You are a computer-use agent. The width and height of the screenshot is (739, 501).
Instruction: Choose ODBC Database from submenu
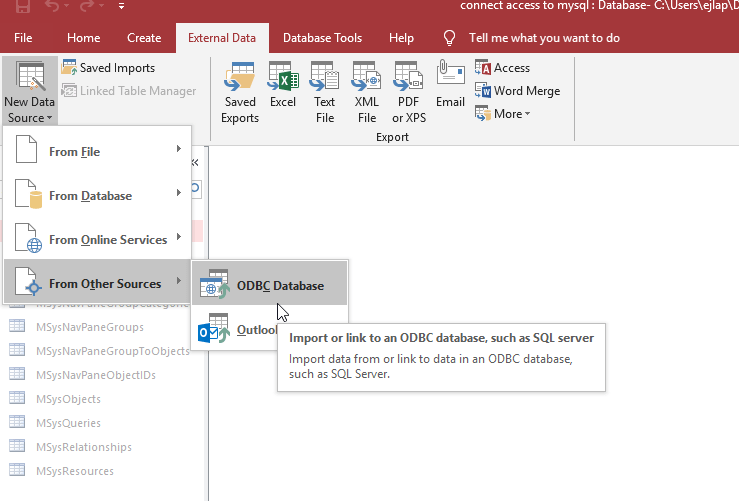270,283
